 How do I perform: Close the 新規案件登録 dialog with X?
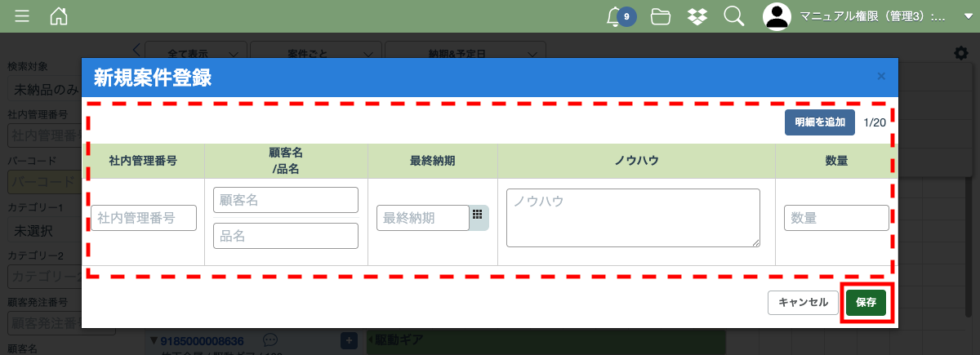click(x=881, y=76)
